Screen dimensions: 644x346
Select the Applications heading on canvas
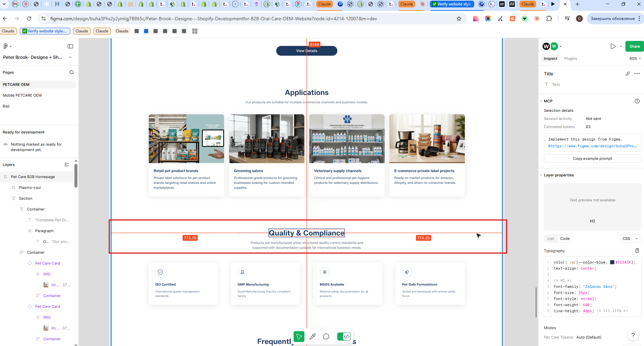(x=307, y=93)
